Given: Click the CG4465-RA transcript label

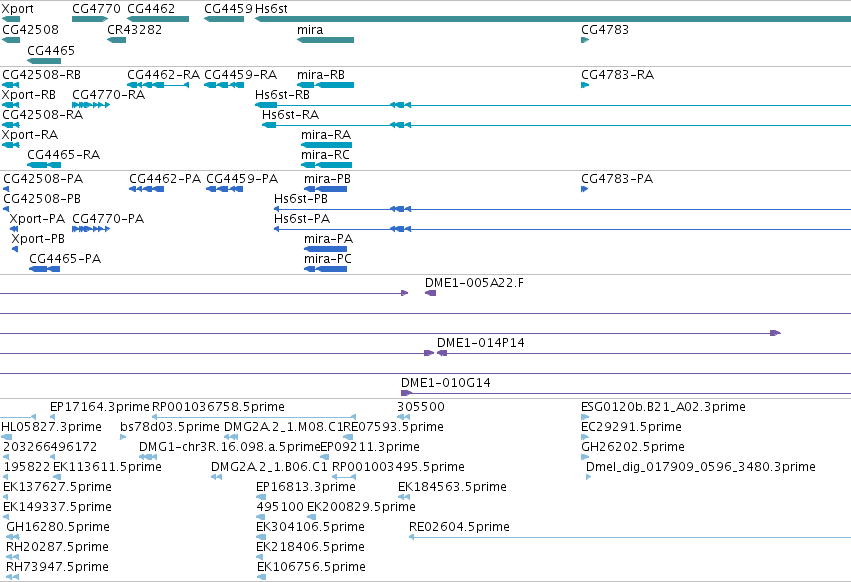Looking at the screenshot, I should (x=63, y=155).
